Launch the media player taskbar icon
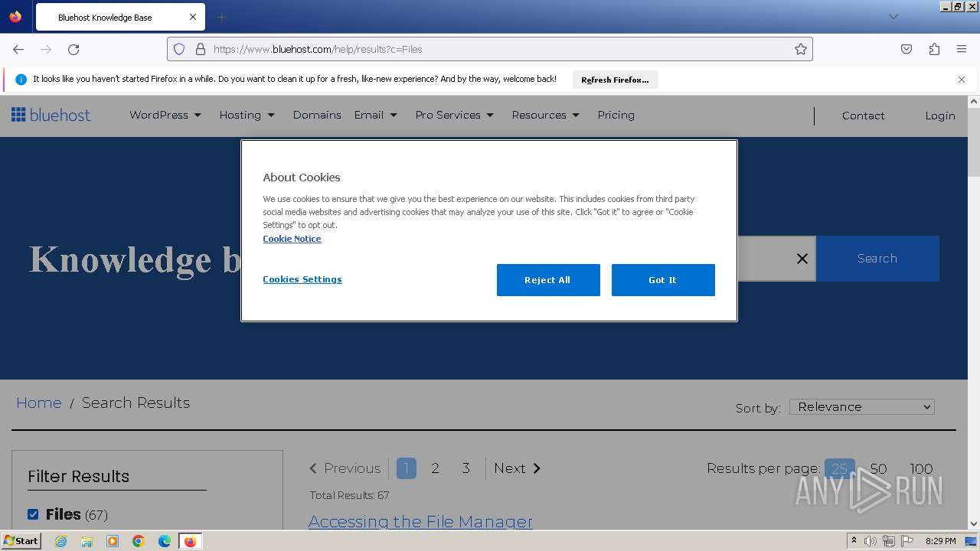 coord(113,541)
